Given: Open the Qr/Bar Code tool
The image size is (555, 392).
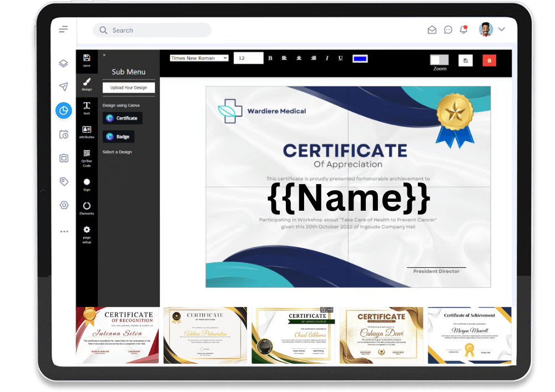Looking at the screenshot, I should (87, 158).
